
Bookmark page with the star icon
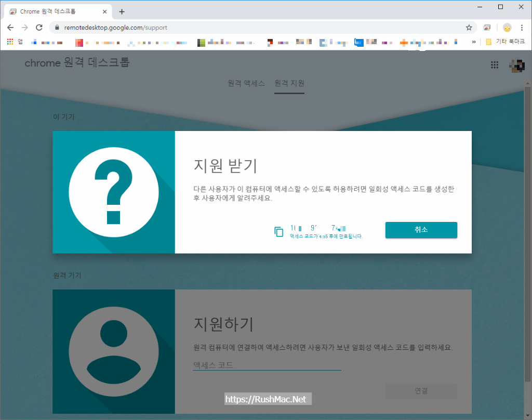click(469, 28)
